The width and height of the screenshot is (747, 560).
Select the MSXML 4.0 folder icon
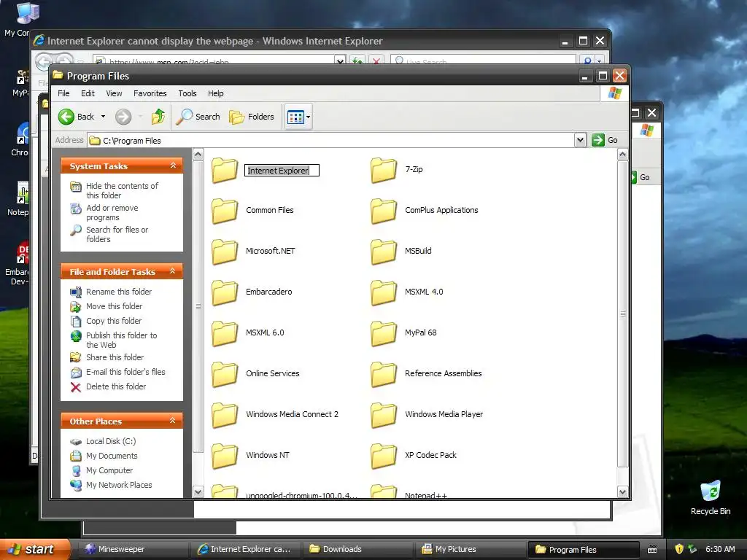tap(384, 292)
